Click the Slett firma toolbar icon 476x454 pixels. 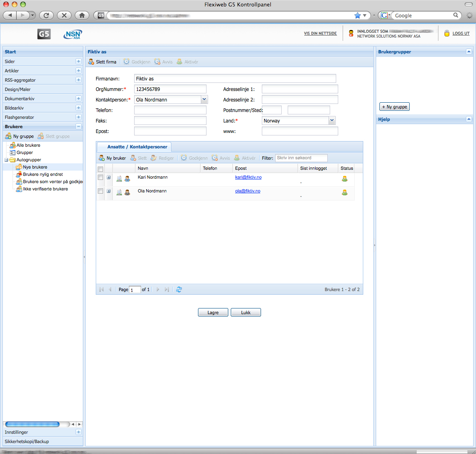(91, 62)
